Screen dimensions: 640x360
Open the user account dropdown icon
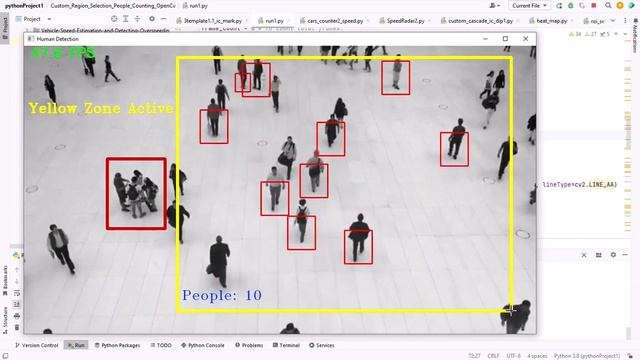pyautogui.click(x=495, y=6)
